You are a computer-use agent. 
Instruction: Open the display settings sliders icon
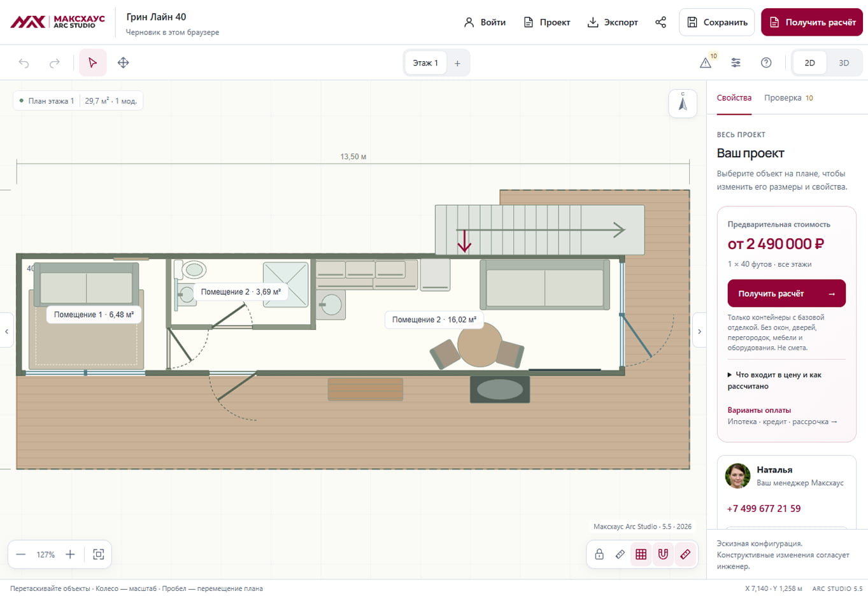736,62
